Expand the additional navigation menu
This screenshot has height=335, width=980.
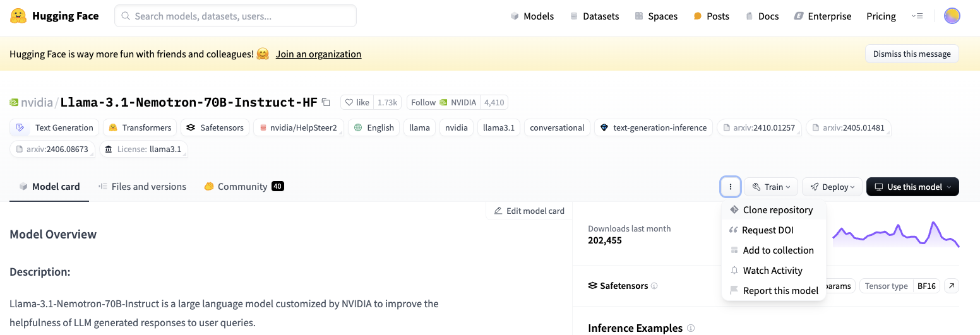coord(917,16)
